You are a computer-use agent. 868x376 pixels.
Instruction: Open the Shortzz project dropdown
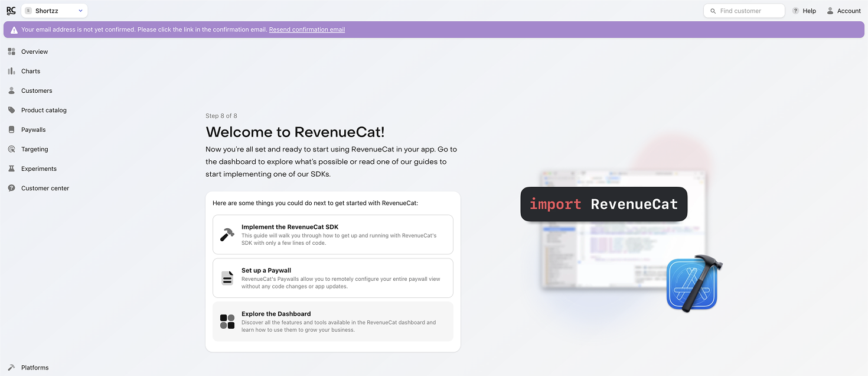54,11
